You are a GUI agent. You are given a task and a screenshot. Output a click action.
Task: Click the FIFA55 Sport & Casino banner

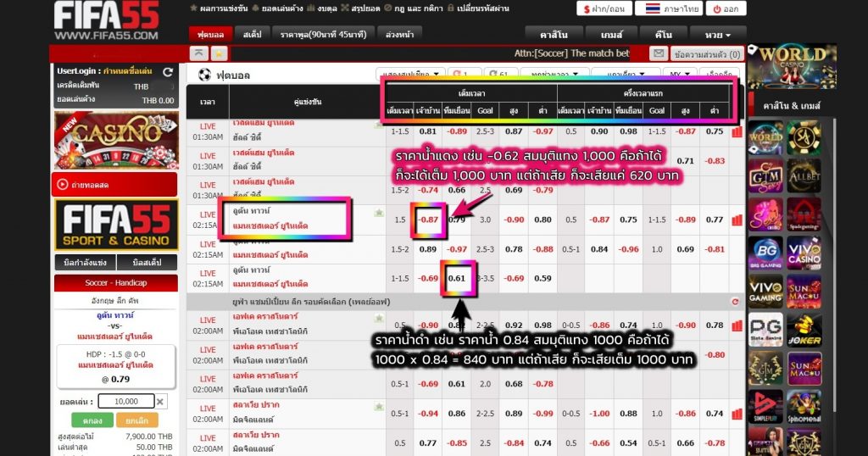(x=116, y=225)
